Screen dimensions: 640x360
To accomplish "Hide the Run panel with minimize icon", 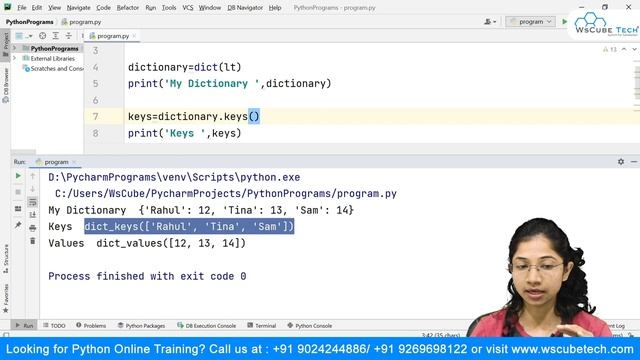I will (634, 162).
